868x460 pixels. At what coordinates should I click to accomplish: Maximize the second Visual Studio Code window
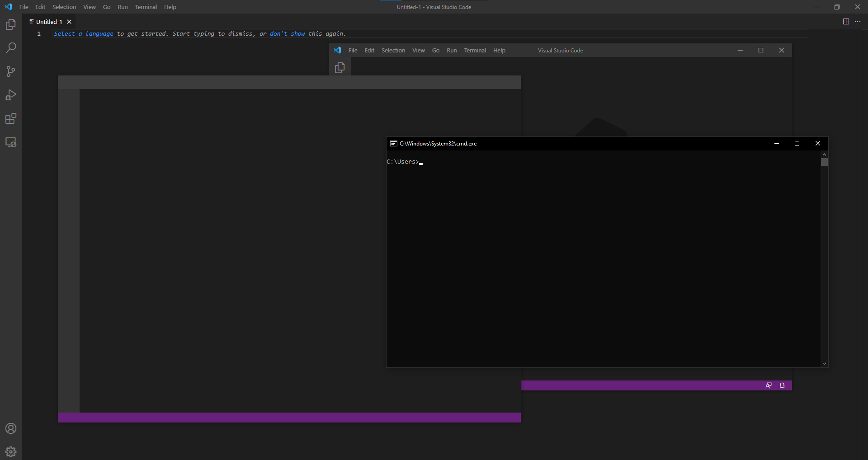tap(761, 50)
